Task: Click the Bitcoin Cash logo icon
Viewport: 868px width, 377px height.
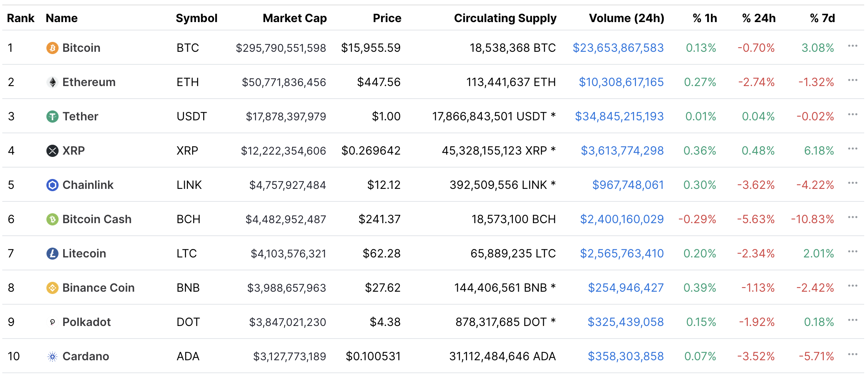Action: [x=52, y=219]
